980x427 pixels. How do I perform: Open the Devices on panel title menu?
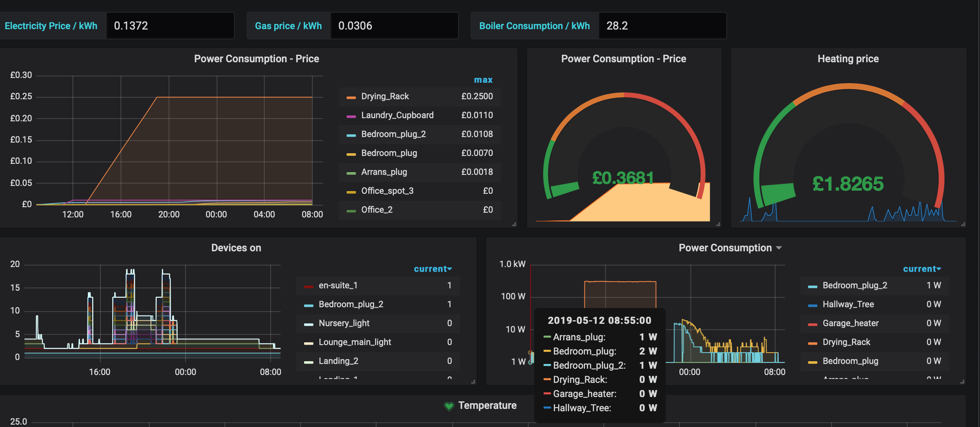pyautogui.click(x=236, y=248)
